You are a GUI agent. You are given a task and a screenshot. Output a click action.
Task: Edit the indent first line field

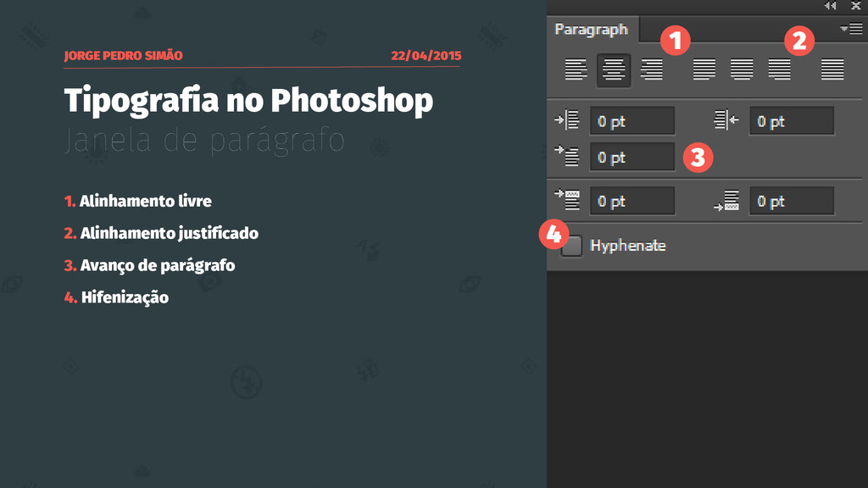632,157
